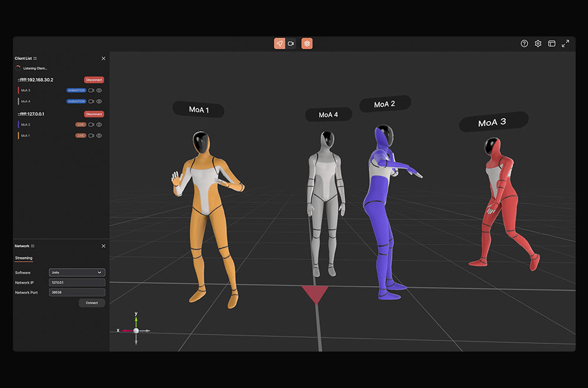Screen dimensions: 588x388
Task: Click camera icon for MoA 1
Action: [x=91, y=136]
